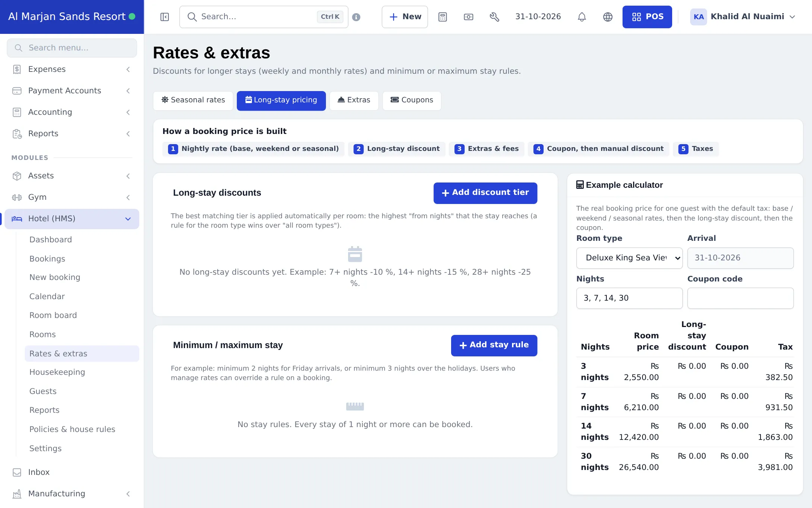Click the Arrival date field
Screen dimensions: 812x508
(x=740, y=258)
